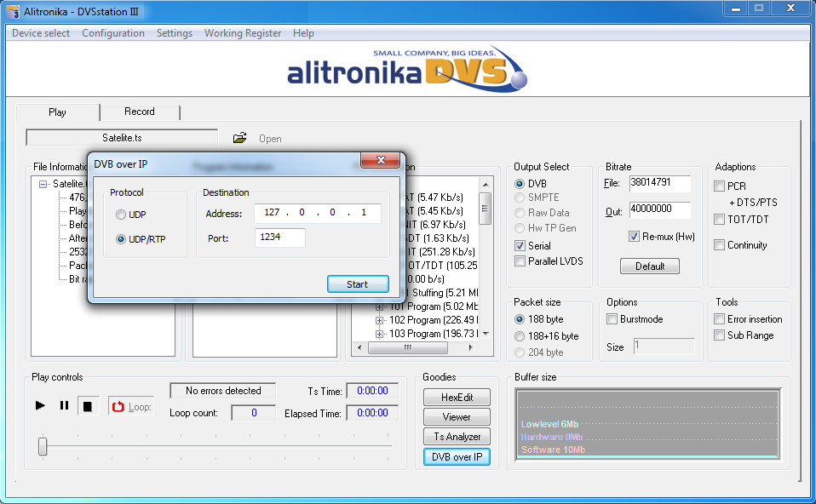This screenshot has width=816, height=504.
Task: Click the Start button in dialog
Action: coord(358,284)
